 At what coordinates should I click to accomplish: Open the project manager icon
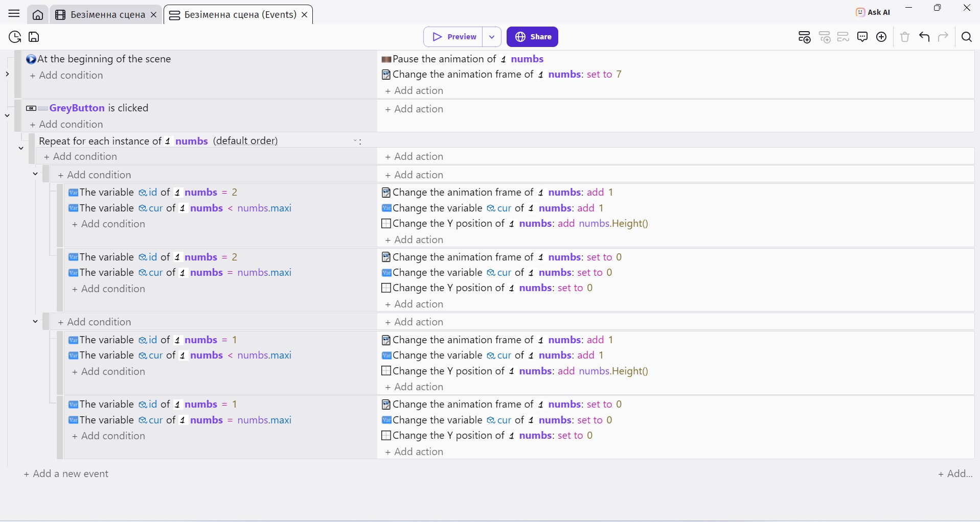pos(15,37)
